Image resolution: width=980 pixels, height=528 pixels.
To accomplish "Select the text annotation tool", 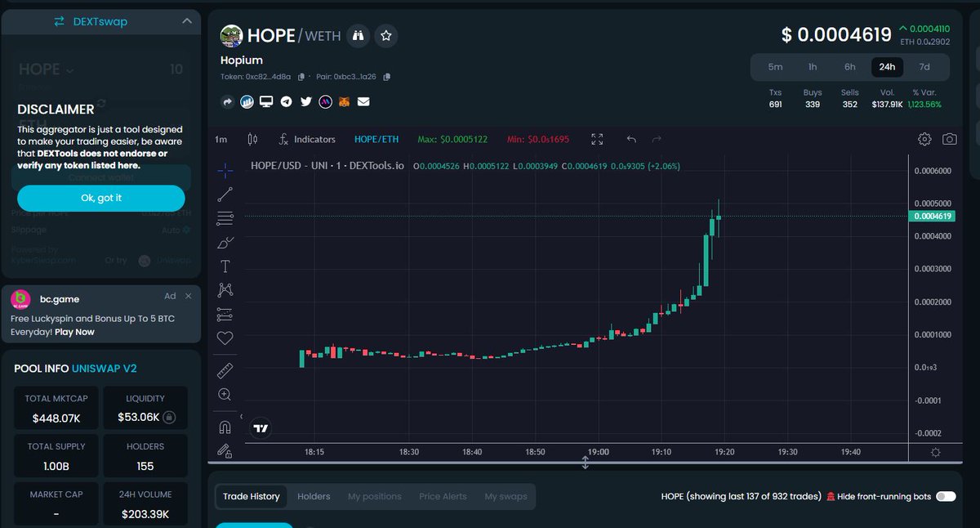I will coord(225,266).
